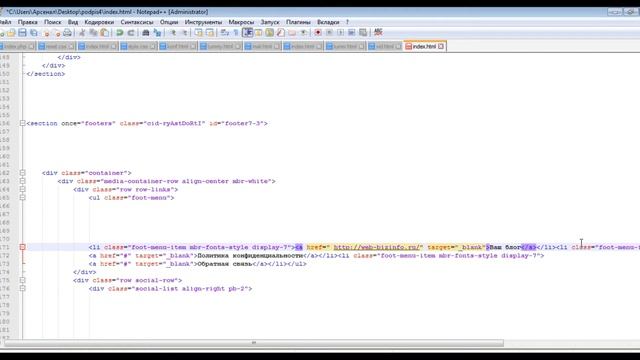Open the Опции menu
Viewport: 640px width, 360px height.
[169, 22]
